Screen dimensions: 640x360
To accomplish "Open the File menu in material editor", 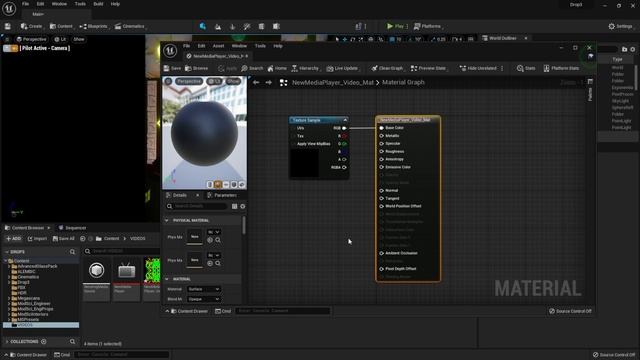I will (x=187, y=46).
